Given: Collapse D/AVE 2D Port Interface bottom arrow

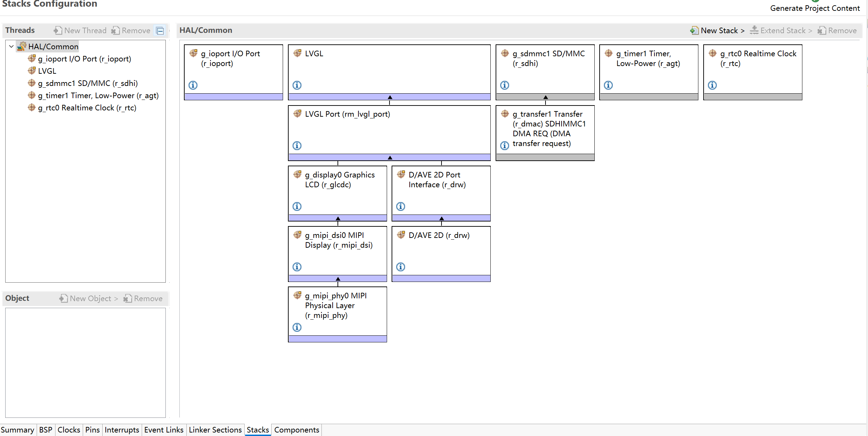Looking at the screenshot, I should [442, 218].
